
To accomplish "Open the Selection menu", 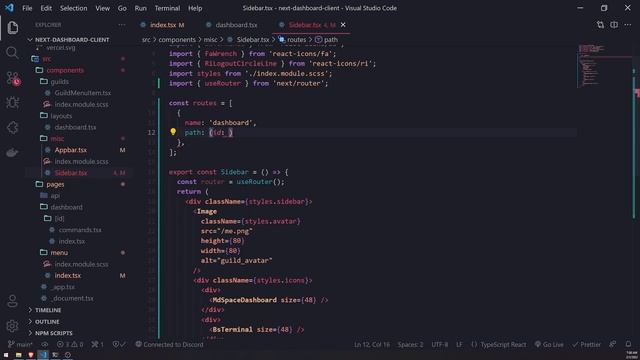I will pyautogui.click(x=73, y=8).
